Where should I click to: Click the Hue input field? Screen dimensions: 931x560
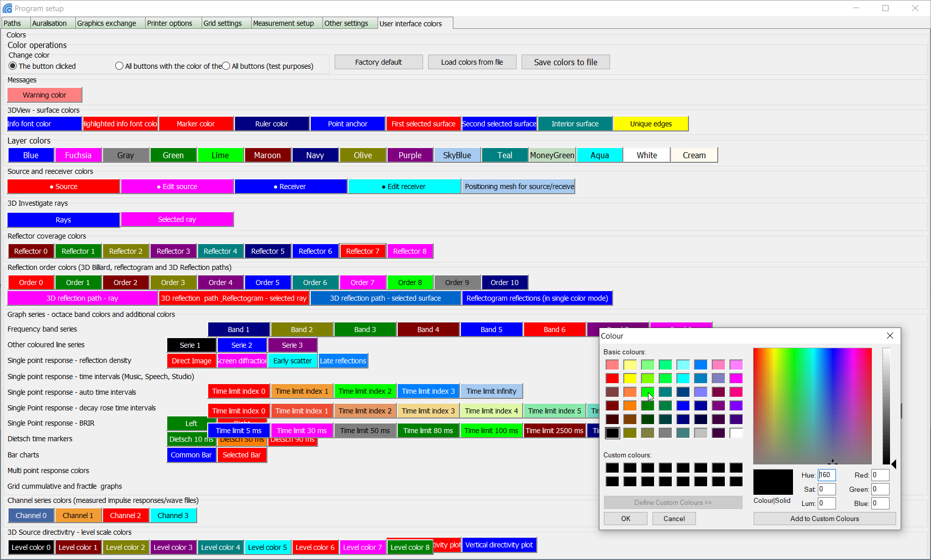point(827,475)
